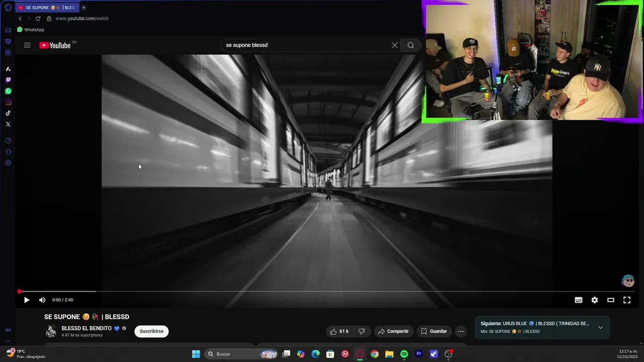The image size is (644, 362).
Task: Click the Compartir share button
Action: point(393,331)
